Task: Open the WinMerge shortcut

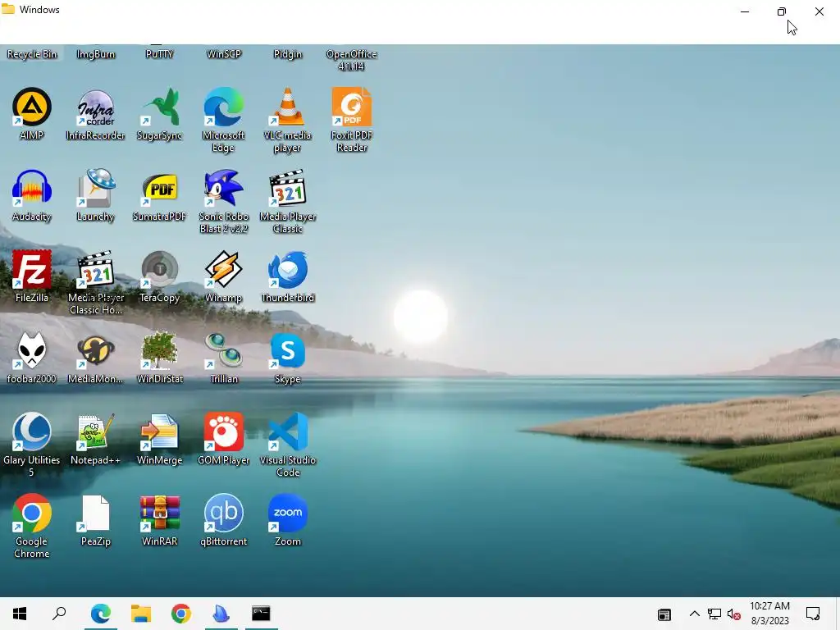Action: point(159,439)
